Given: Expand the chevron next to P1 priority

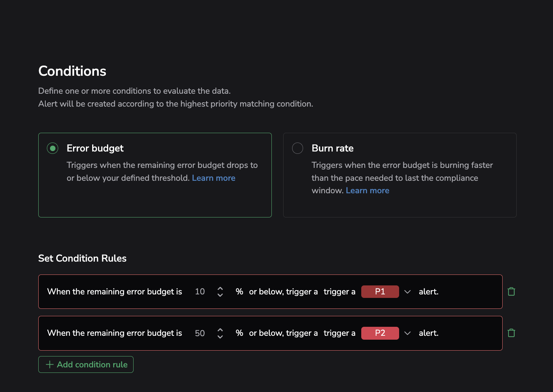Looking at the screenshot, I should tap(407, 292).
